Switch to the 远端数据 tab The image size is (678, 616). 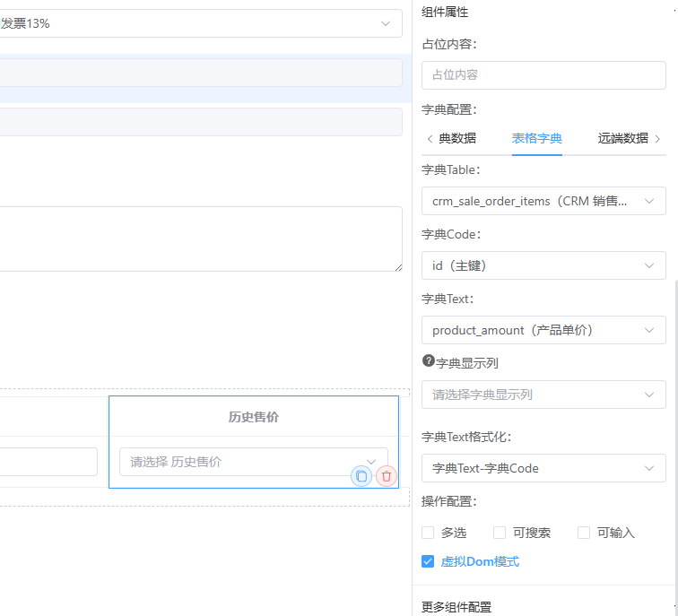pos(622,138)
